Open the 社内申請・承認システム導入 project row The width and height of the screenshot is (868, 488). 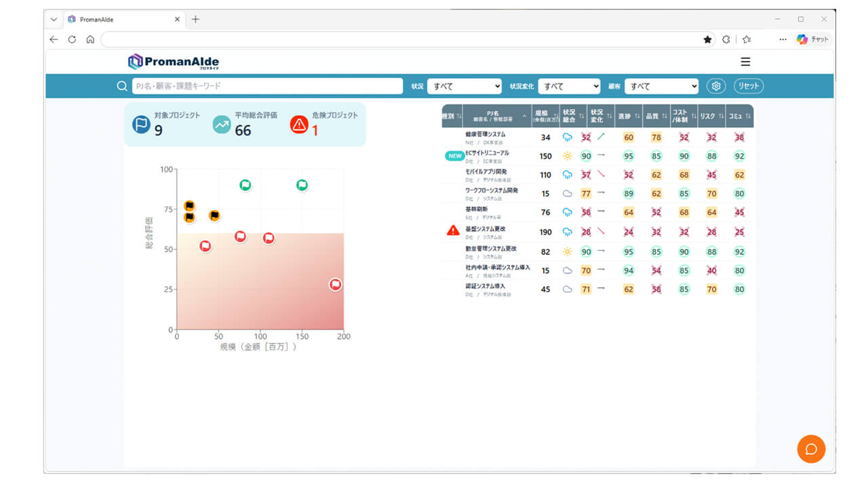pos(597,270)
